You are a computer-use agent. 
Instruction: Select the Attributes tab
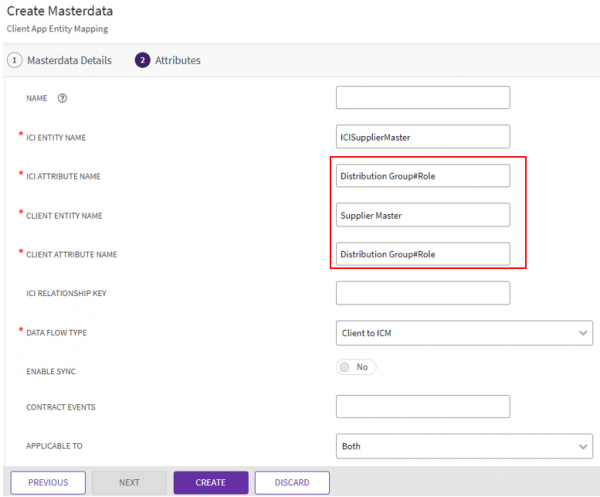point(177,60)
